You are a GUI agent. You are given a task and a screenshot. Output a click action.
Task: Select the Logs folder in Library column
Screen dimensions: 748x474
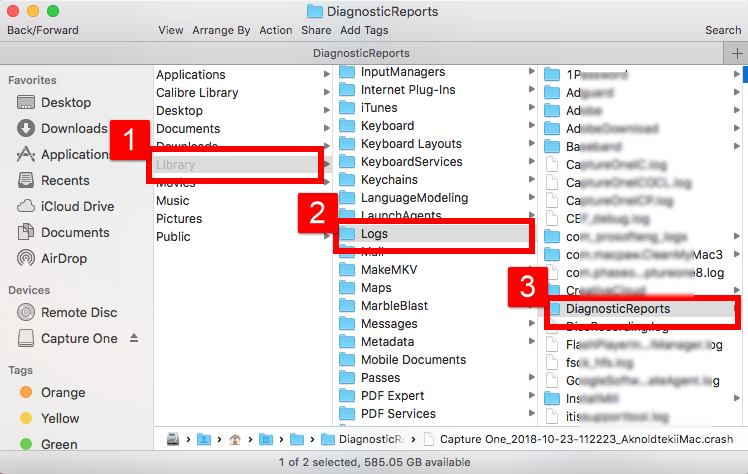coord(375,234)
